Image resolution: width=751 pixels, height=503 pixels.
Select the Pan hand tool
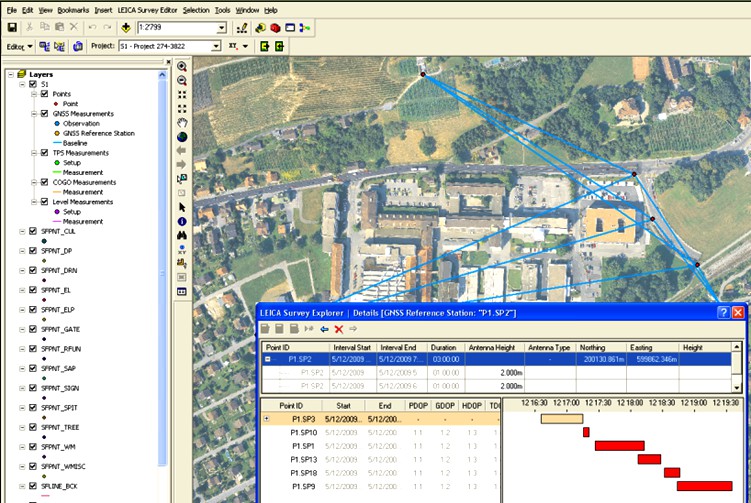182,123
